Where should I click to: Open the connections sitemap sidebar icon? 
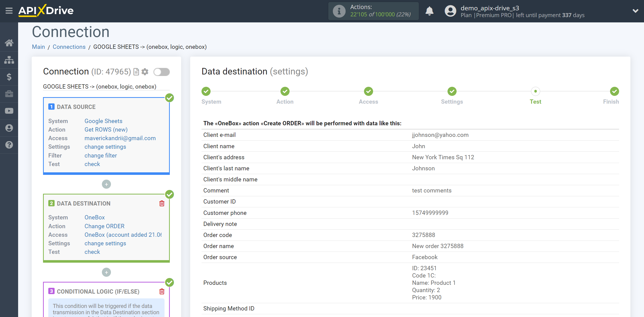[x=9, y=60]
